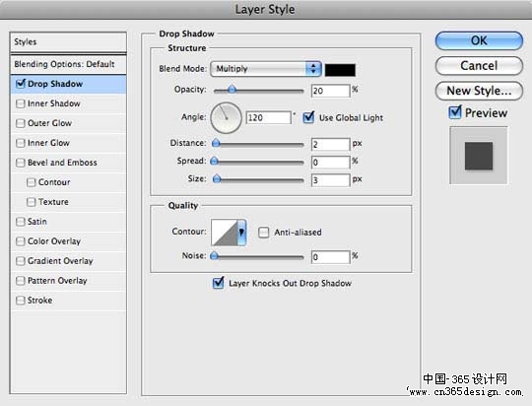Viewport: 532px width, 406px height.
Task: Click the Distance slider handle
Action: click(x=216, y=143)
